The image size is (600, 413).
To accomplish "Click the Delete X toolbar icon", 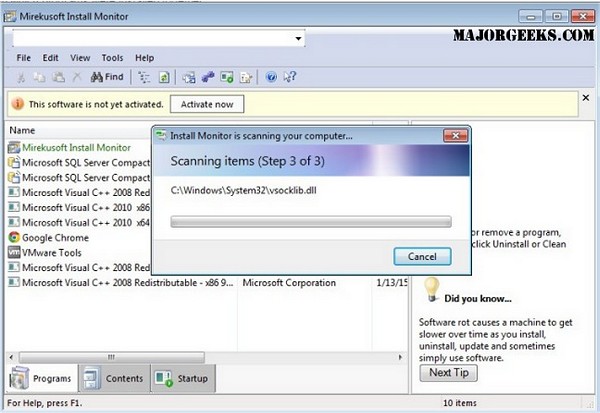I will point(77,77).
